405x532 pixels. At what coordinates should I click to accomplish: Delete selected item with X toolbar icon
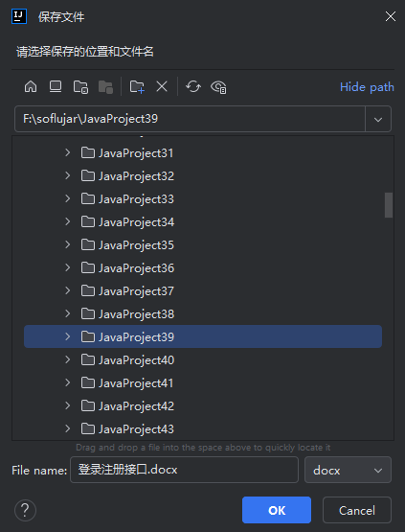pyautogui.click(x=162, y=87)
